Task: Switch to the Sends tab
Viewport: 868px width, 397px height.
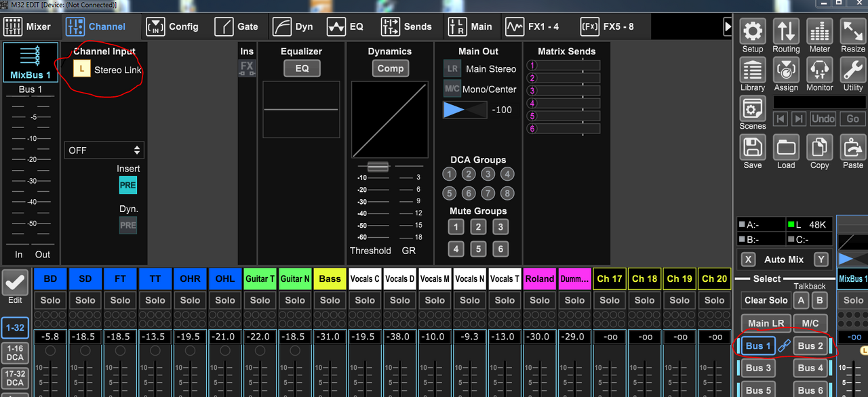Action: point(406,27)
